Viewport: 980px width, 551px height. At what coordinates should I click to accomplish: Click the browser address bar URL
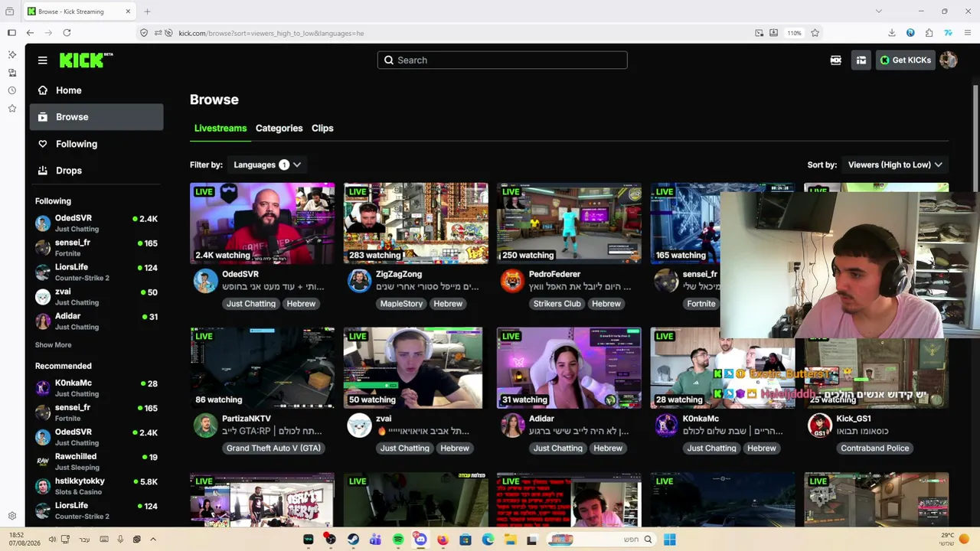pyautogui.click(x=271, y=33)
